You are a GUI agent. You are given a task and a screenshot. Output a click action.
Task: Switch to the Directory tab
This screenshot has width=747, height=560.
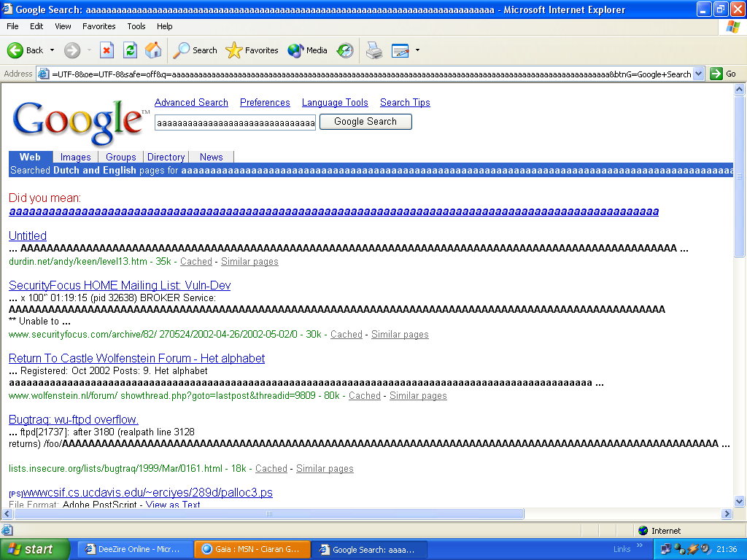point(166,157)
